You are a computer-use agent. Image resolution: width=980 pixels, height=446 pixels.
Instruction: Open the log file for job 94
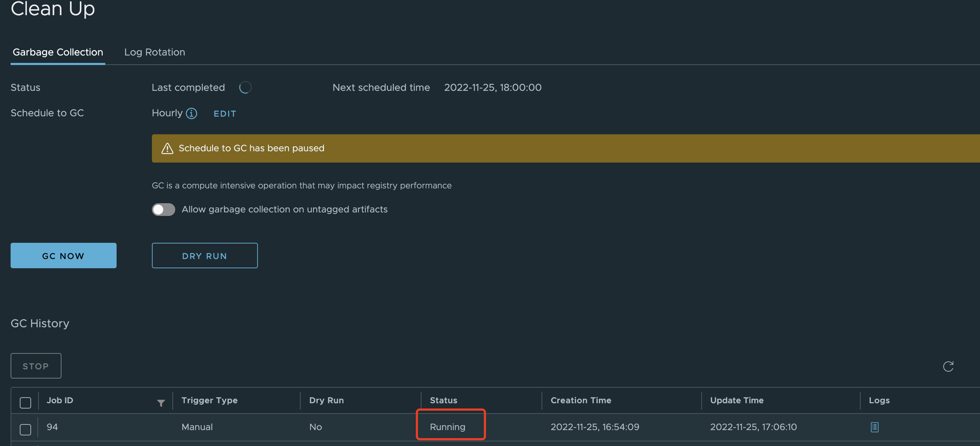coord(874,427)
